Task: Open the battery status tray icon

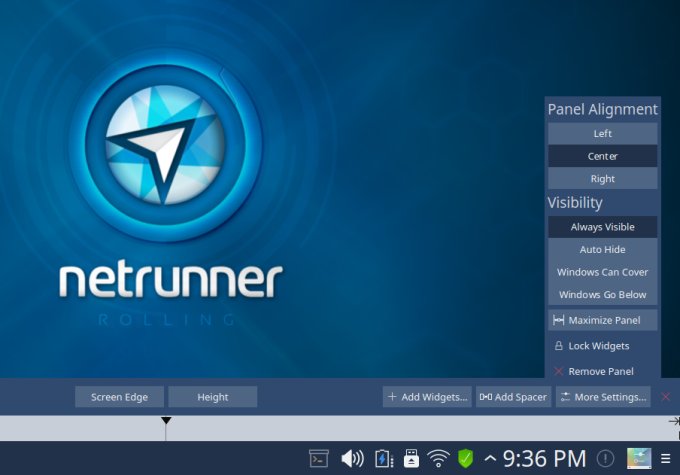Action: 384,459
